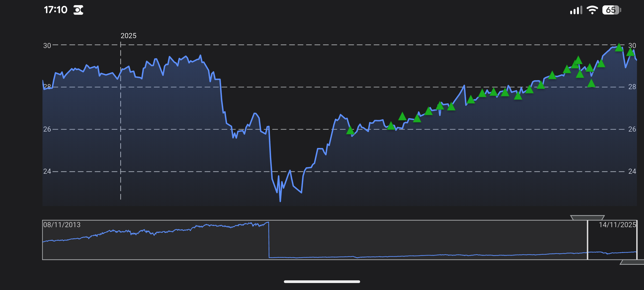The height and width of the screenshot is (290, 644).
Task: Tap the 2025 year marker label
Action: [x=128, y=36]
